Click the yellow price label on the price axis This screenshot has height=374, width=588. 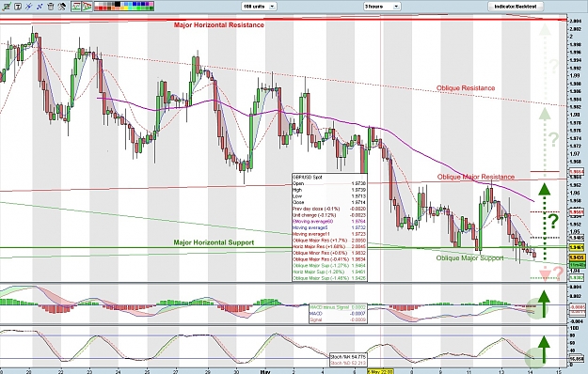[577, 248]
